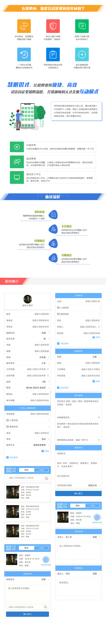Click the blue clipboard interview notes icon

pos(53,54)
